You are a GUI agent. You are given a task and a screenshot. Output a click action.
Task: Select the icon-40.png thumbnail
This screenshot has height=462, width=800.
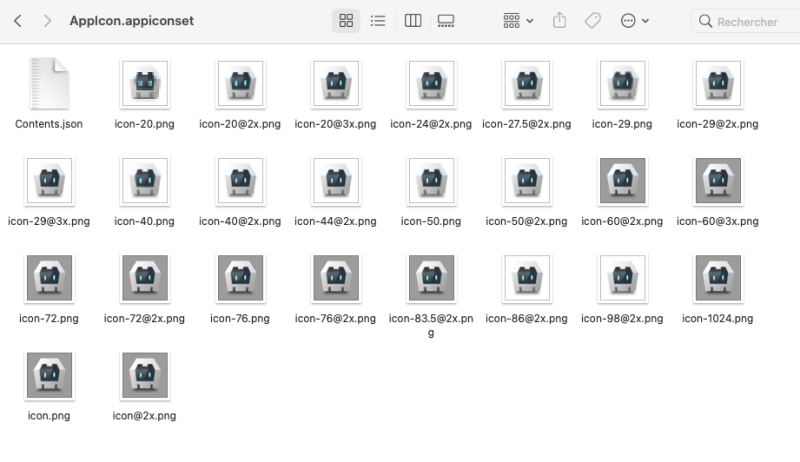[x=145, y=181]
